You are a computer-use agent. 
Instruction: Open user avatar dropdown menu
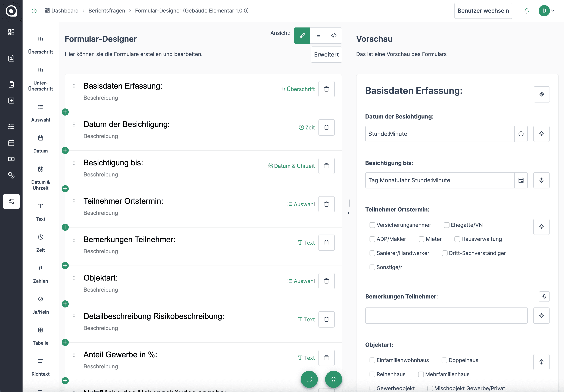pyautogui.click(x=546, y=11)
